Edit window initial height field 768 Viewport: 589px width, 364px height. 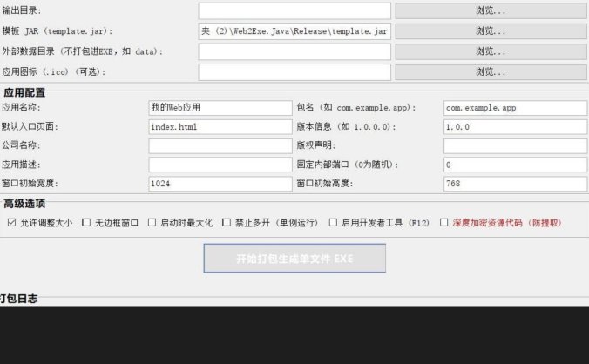pos(515,184)
